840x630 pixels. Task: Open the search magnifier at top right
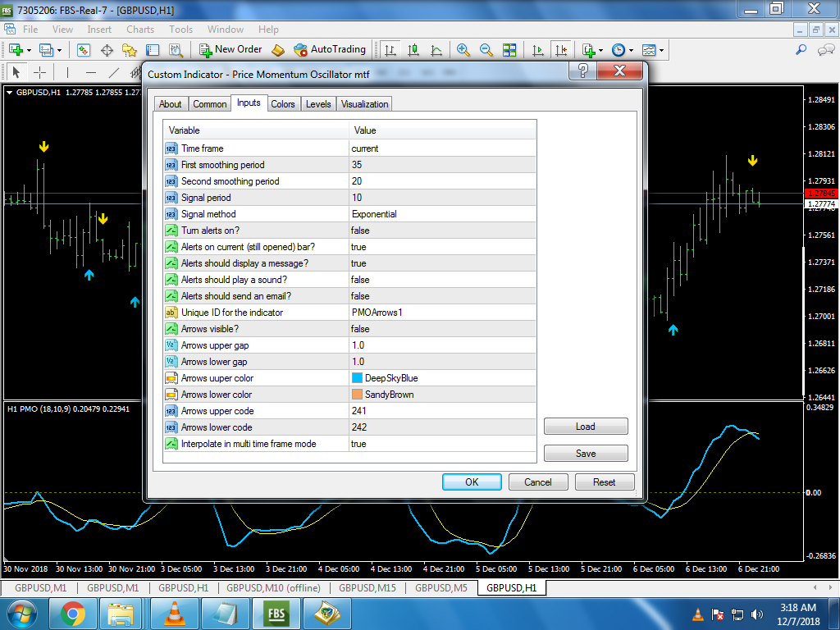tap(801, 50)
